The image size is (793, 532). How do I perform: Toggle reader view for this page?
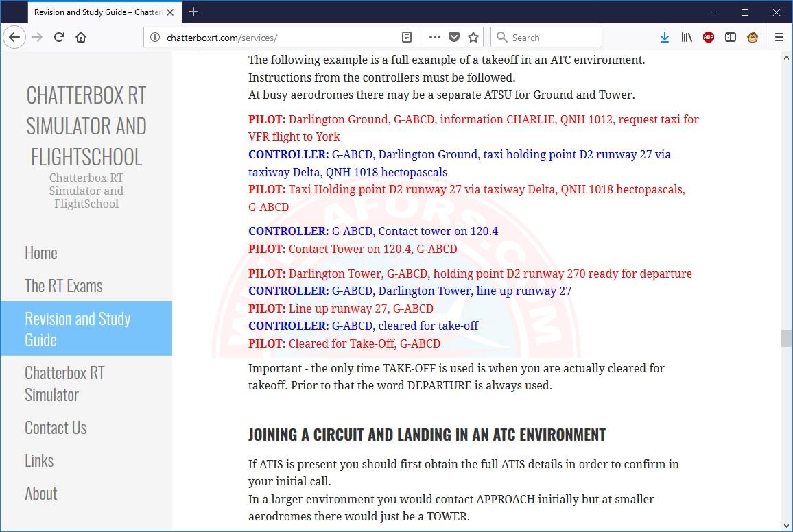[407, 37]
